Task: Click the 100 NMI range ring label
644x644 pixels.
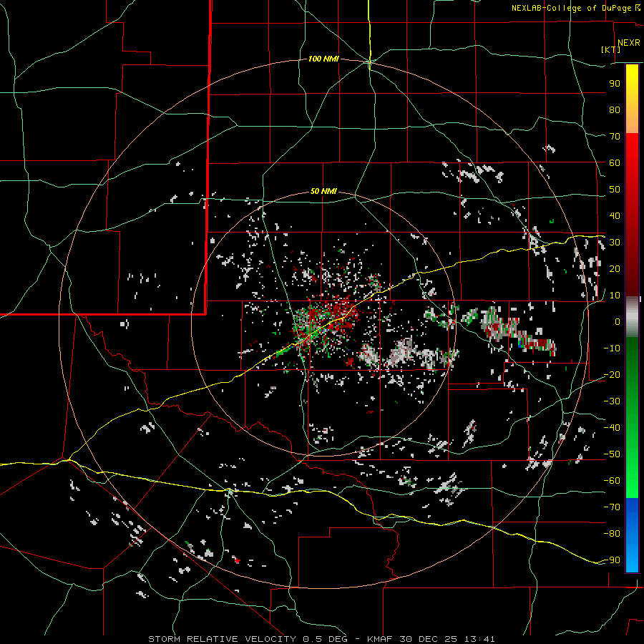Action: (323, 59)
